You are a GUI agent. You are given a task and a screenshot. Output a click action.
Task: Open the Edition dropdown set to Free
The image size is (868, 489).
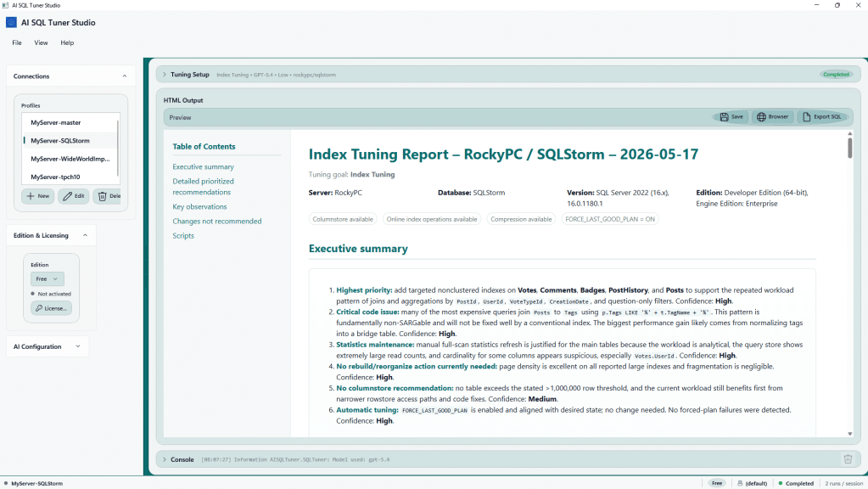[x=47, y=279]
